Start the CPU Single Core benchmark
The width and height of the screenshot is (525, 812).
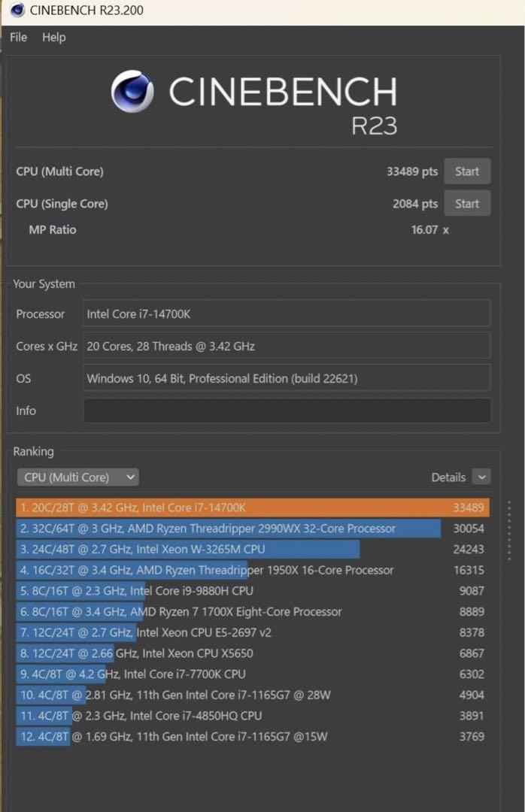[467, 204]
